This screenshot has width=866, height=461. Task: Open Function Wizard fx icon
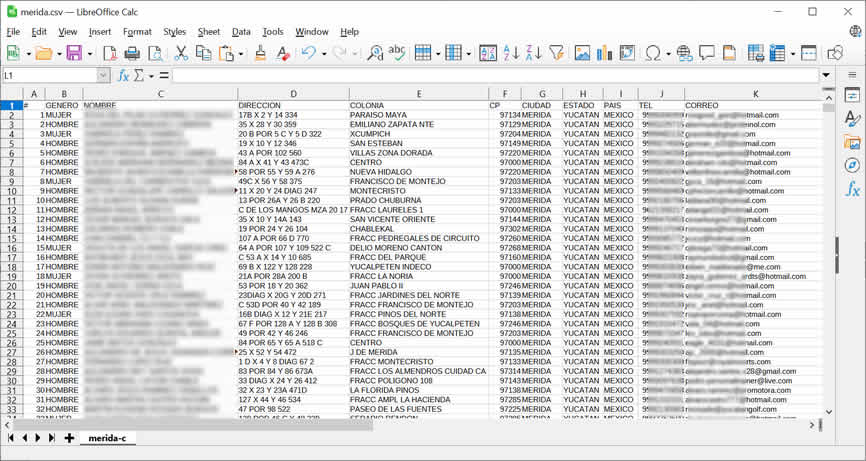[123, 76]
